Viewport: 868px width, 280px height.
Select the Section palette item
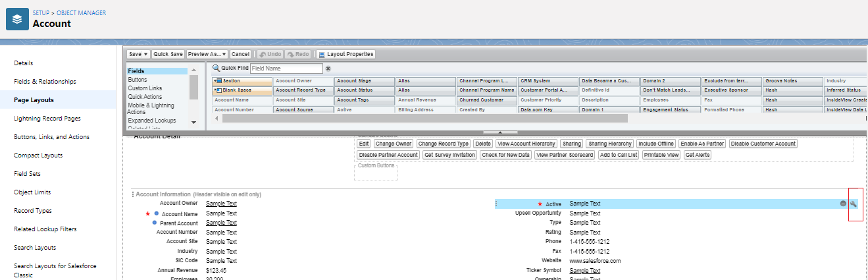coord(242,81)
